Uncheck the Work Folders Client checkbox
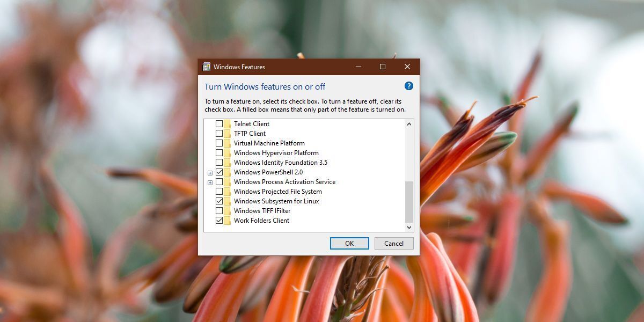The width and height of the screenshot is (644, 322). click(x=218, y=220)
